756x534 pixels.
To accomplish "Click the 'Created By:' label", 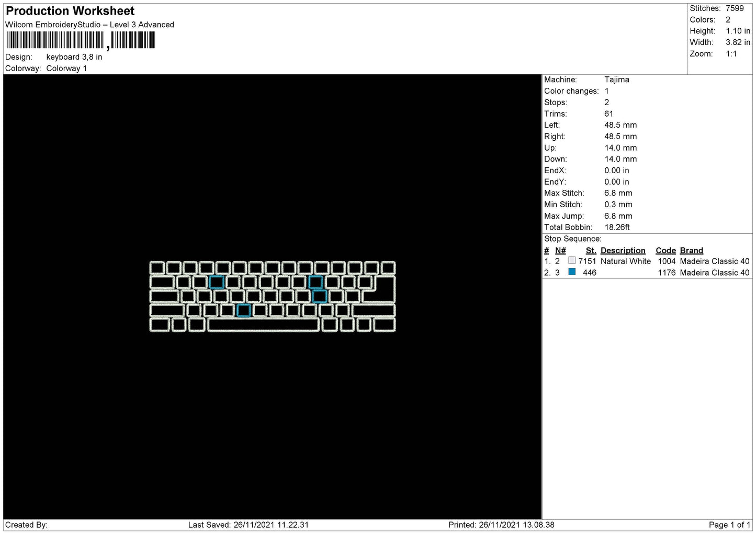I will click(26, 525).
